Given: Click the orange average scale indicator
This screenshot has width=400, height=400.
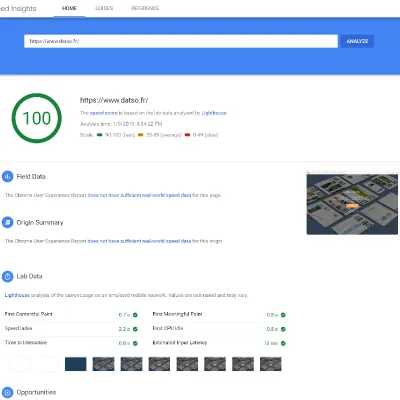Looking at the screenshot, I should [x=141, y=135].
